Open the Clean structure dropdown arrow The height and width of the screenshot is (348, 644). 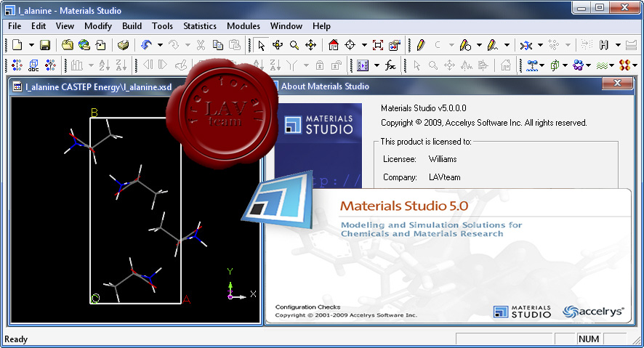540,45
